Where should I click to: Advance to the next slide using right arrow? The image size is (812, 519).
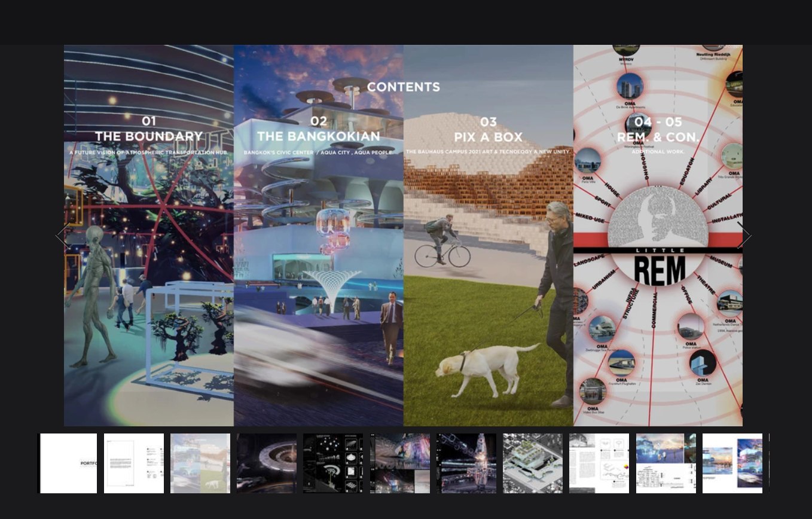pos(743,236)
